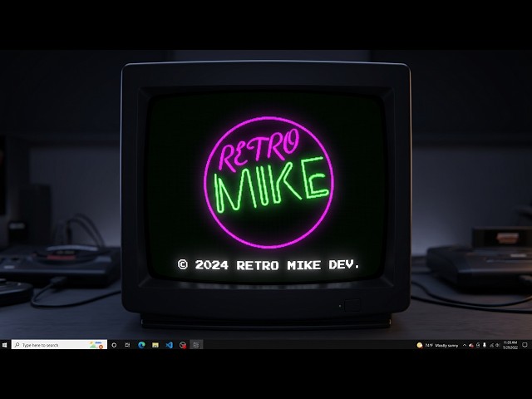
Task: Open File Explorer from the taskbar
Action: [x=155, y=345]
